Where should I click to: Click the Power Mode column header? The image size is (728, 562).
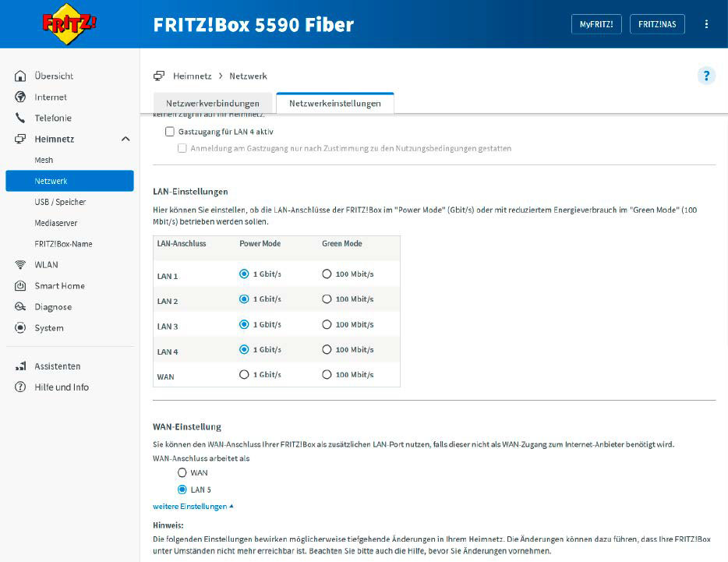click(260, 243)
